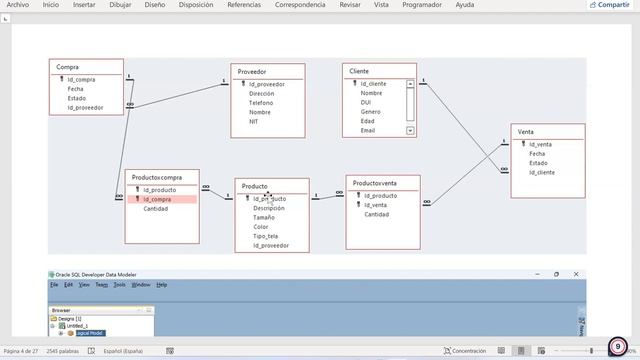Image resolution: width=640 pixels, height=360 pixels.
Task: Select the Proveedor table header
Action: point(252,71)
